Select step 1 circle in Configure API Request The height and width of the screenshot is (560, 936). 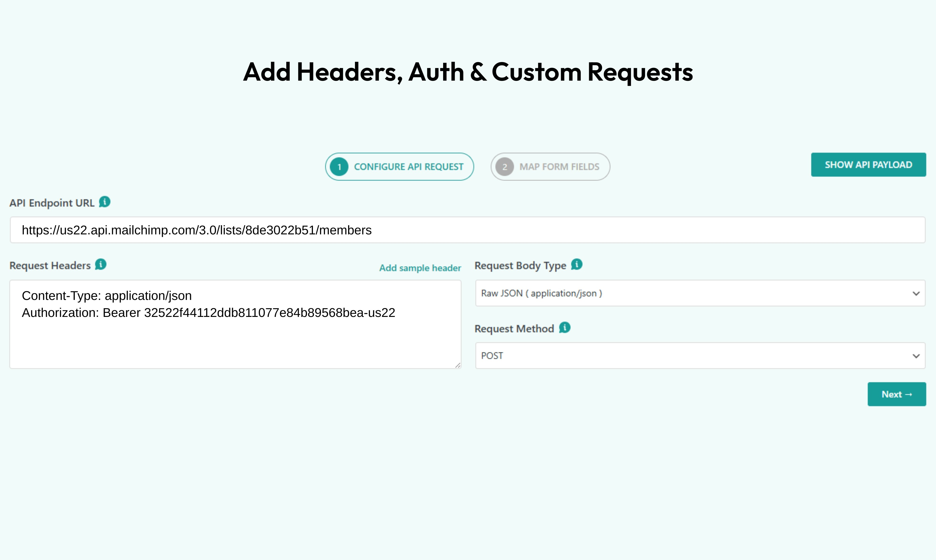pyautogui.click(x=339, y=166)
